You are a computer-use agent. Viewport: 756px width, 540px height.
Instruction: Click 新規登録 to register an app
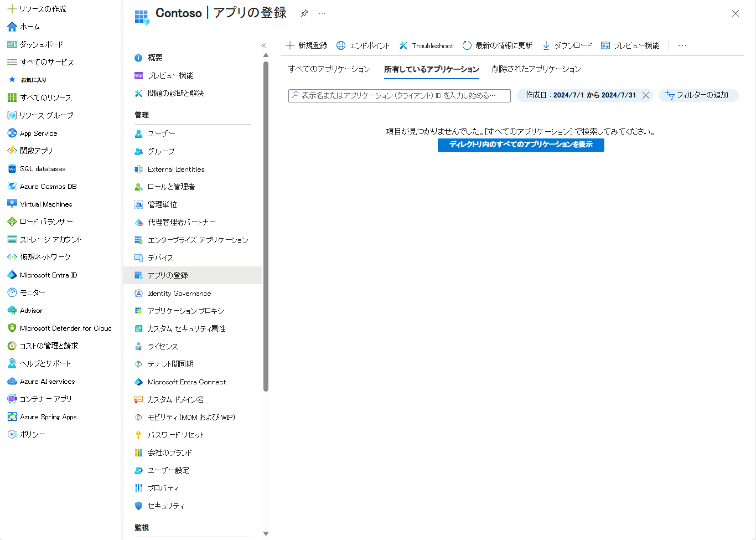[x=307, y=45]
